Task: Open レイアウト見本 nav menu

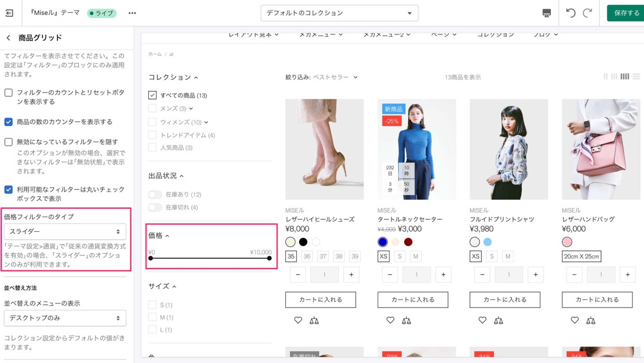Action: coord(253,34)
